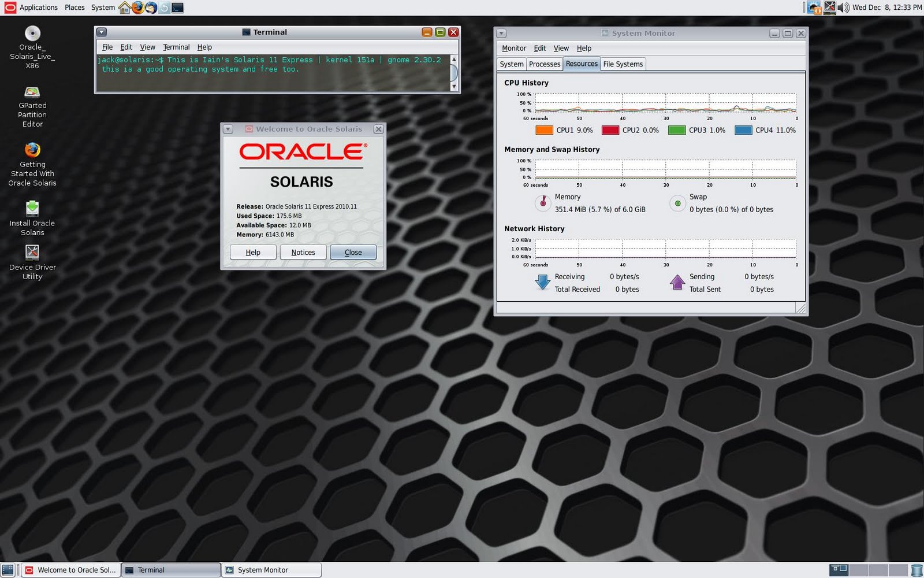Click Help button in Welcome dialog

253,253
